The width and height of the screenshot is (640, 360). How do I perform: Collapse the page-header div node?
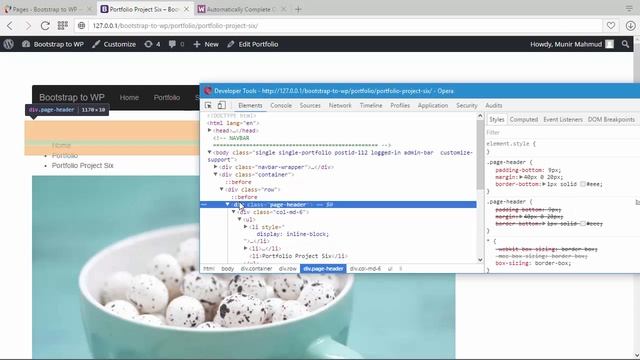pyautogui.click(x=227, y=204)
